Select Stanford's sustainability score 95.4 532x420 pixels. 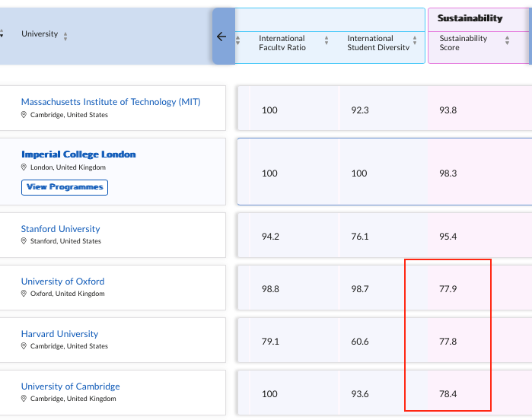pos(448,237)
